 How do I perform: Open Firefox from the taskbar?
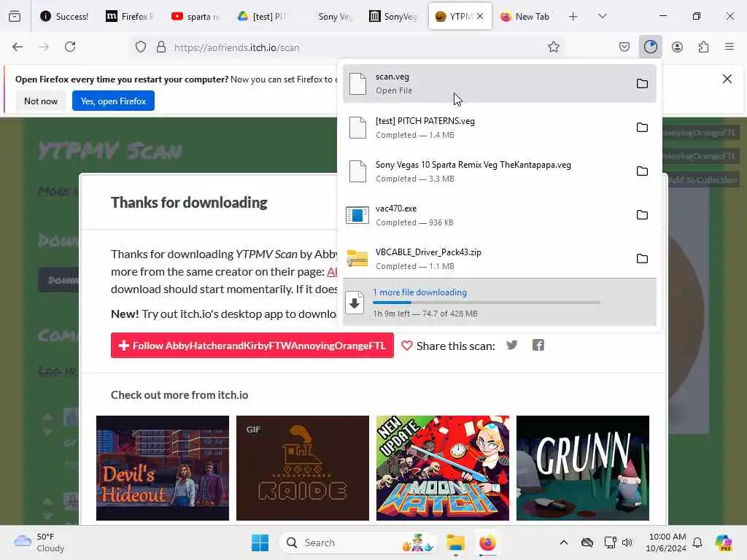487,542
